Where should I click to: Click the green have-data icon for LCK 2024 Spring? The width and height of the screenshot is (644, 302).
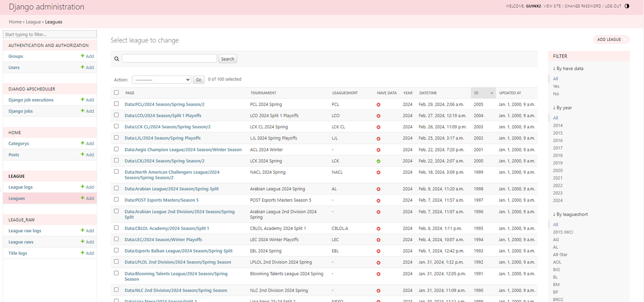point(378,161)
